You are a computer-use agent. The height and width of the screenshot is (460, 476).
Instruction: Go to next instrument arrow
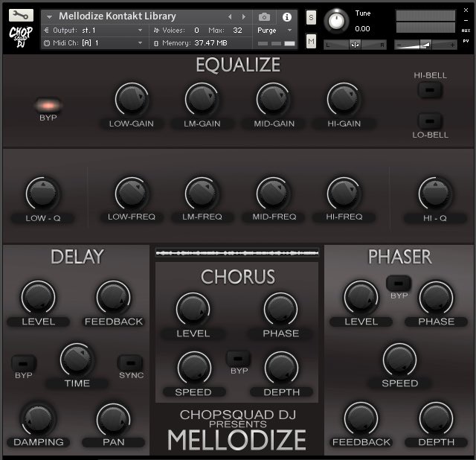point(243,16)
